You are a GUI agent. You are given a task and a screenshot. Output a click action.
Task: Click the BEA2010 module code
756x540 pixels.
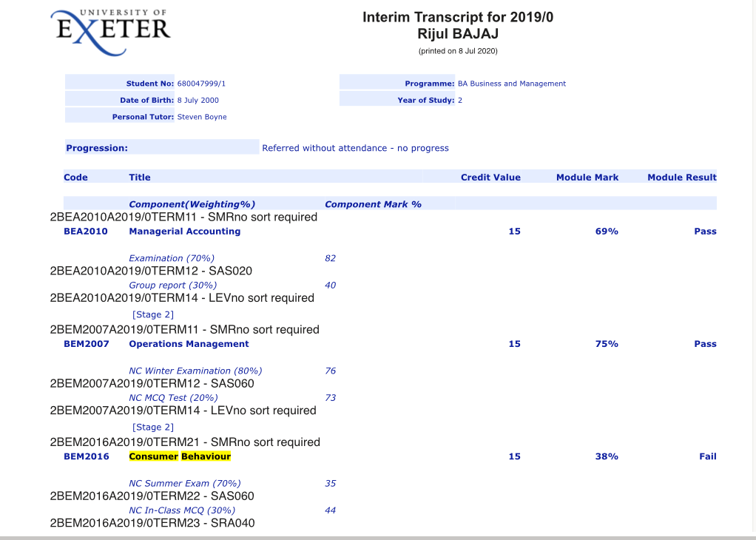(86, 231)
